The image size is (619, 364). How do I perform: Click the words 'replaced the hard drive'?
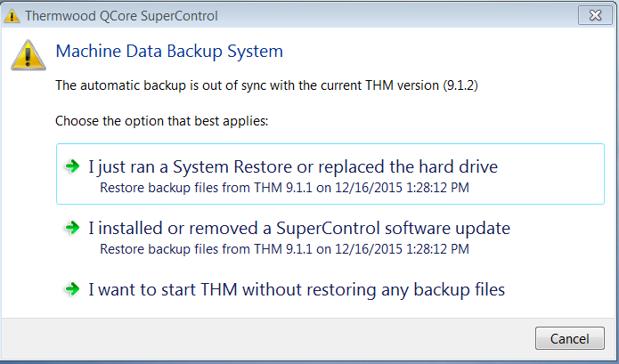pos(416,166)
